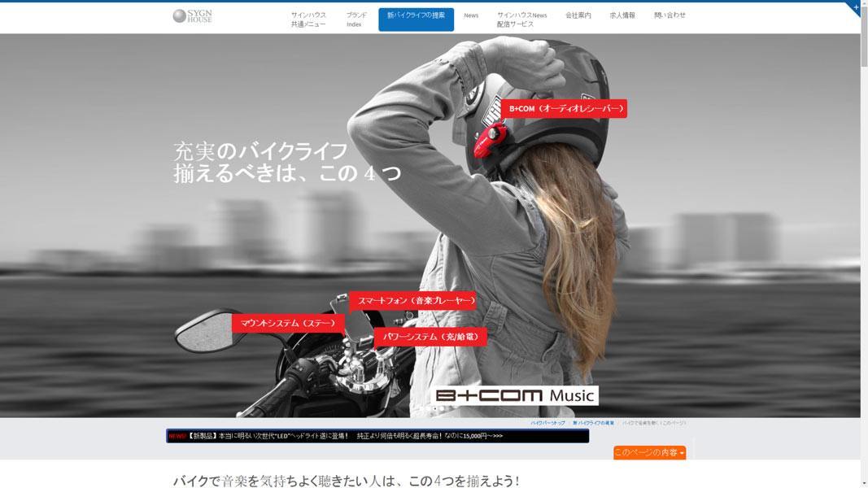Go to the News nav item
The height and width of the screenshot is (488, 868).
(x=471, y=15)
